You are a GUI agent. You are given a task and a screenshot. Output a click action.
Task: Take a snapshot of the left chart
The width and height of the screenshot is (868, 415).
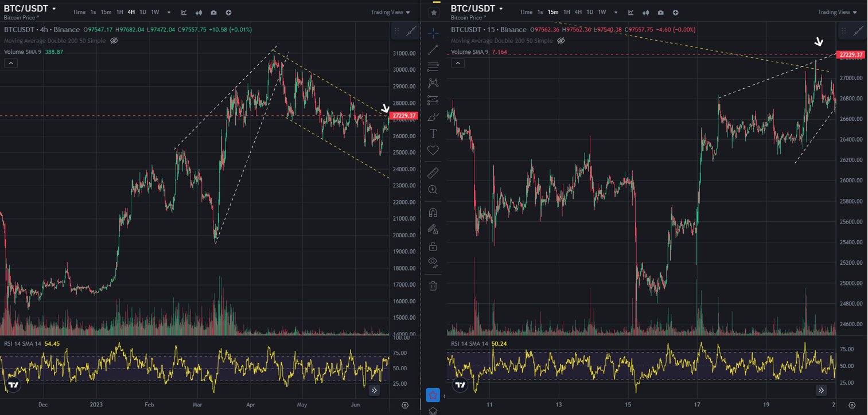[x=214, y=13]
